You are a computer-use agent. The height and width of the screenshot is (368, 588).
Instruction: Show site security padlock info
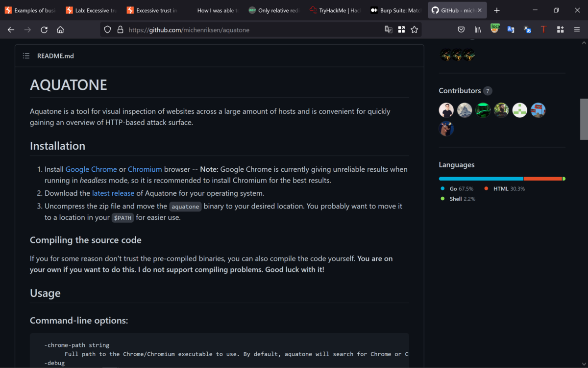point(120,29)
